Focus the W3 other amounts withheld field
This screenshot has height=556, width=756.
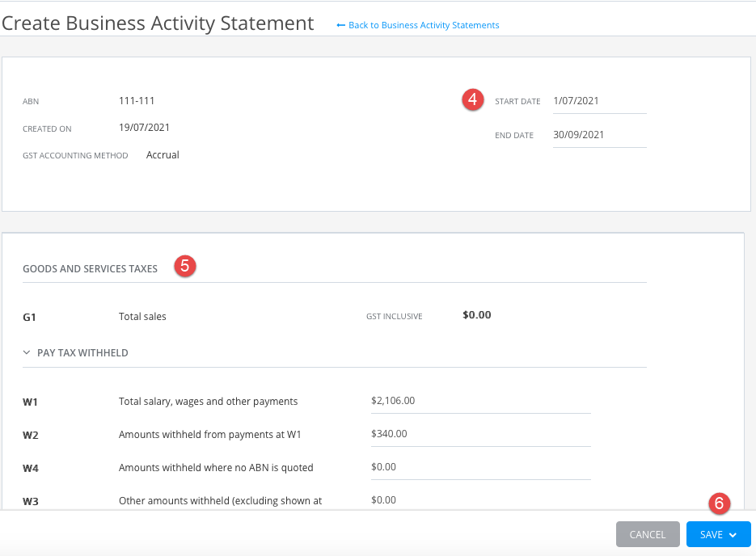(480, 500)
